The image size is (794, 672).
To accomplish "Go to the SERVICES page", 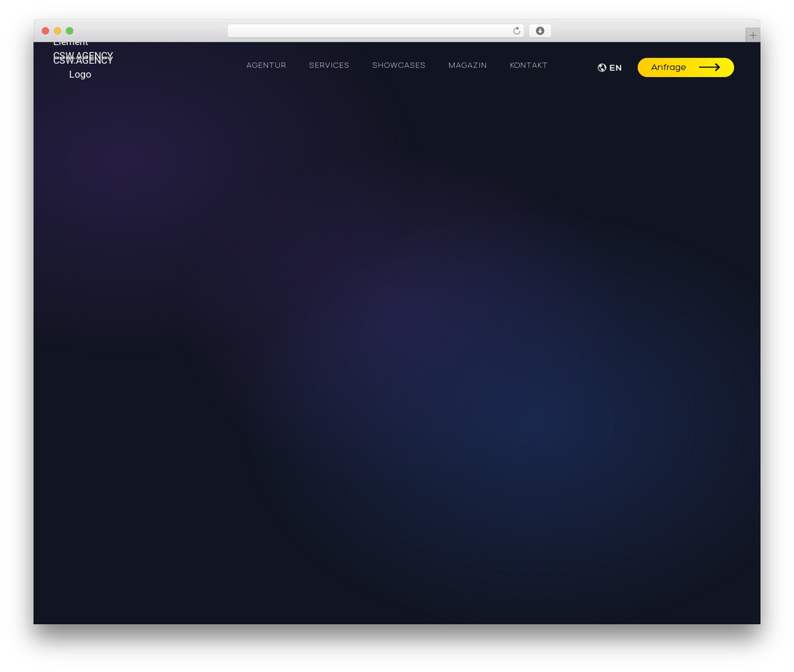I will pyautogui.click(x=329, y=65).
